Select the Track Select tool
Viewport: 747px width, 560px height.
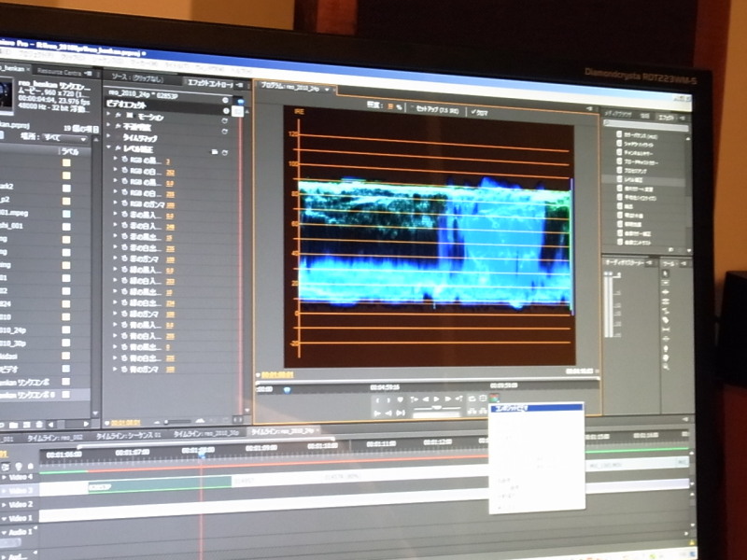click(x=666, y=284)
